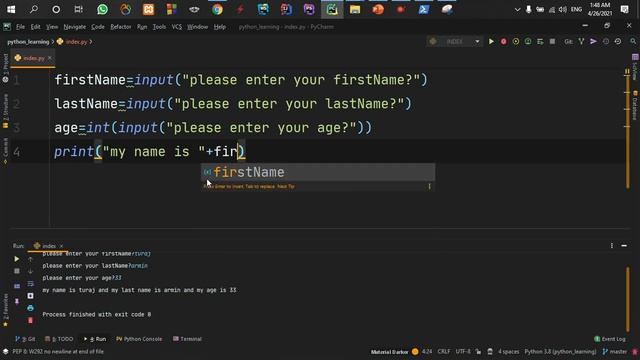
Task: Start the profiler from the toolbar
Action: pyautogui.click(x=528, y=42)
